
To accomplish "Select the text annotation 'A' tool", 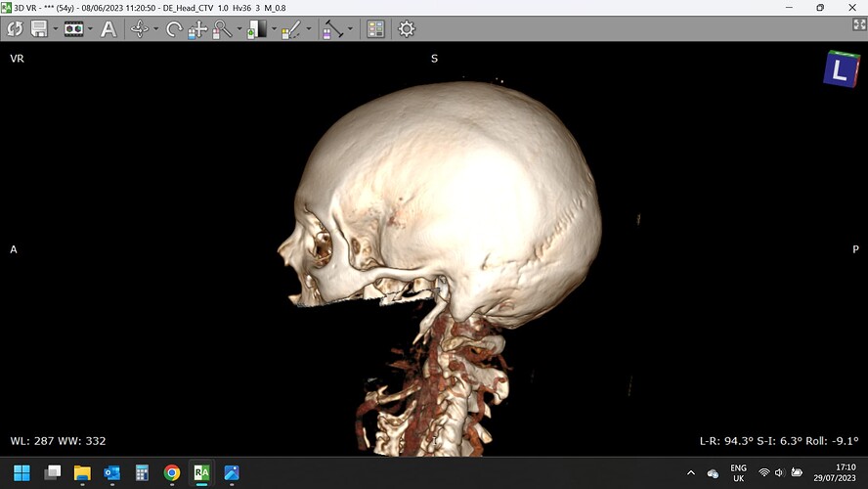I will point(108,28).
